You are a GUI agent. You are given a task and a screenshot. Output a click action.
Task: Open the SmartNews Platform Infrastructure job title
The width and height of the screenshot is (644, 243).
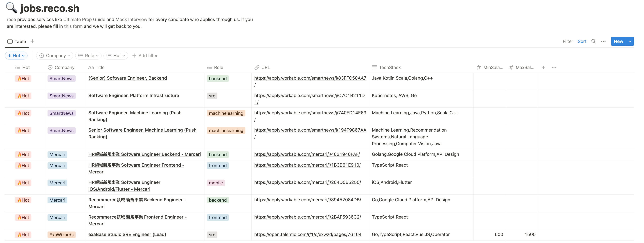point(134,95)
